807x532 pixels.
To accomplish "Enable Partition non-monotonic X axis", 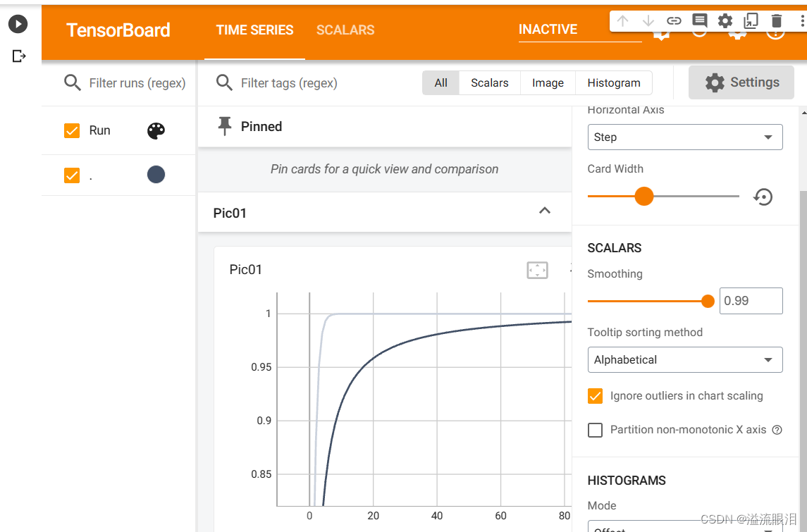I will 595,429.
